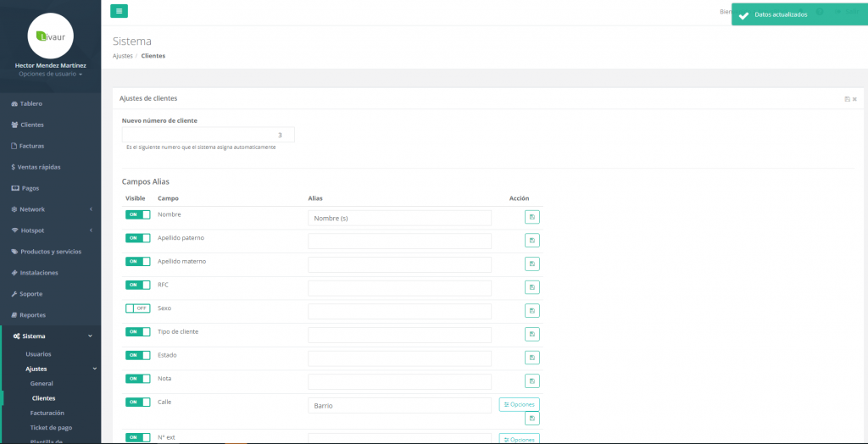868x444 pixels.
Task: Expand the Network submenu arrow
Action: pyautogui.click(x=91, y=209)
